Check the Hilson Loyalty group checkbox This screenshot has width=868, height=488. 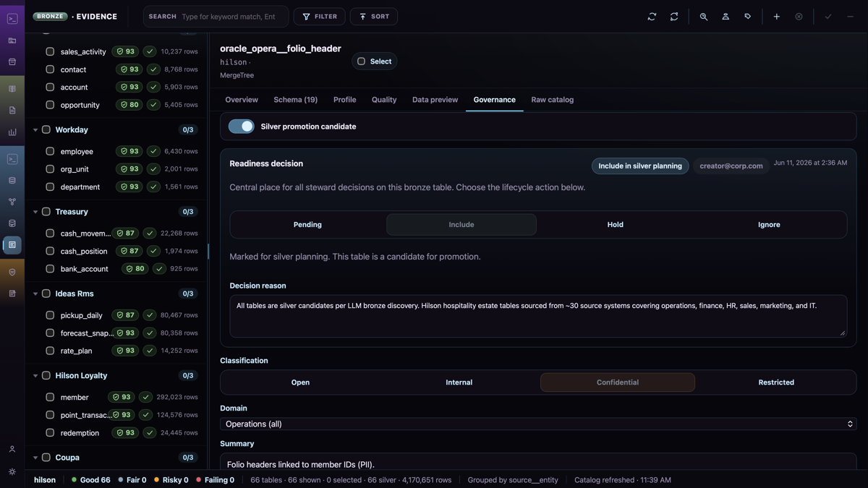tap(46, 375)
